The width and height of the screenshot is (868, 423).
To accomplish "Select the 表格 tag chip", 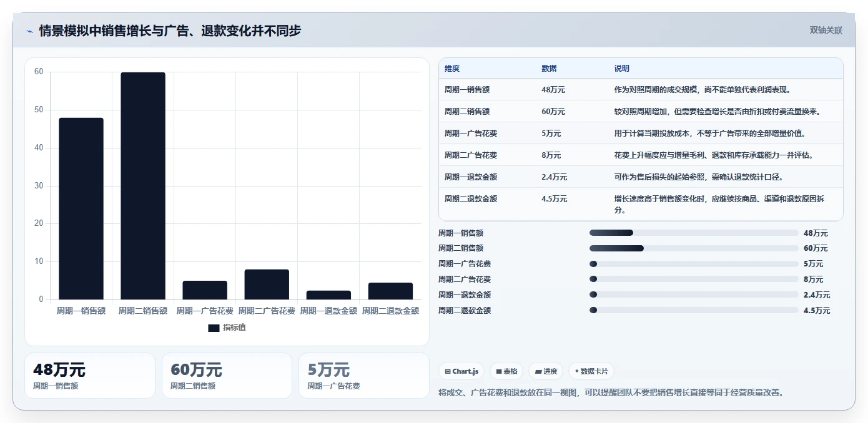I will 506,371.
